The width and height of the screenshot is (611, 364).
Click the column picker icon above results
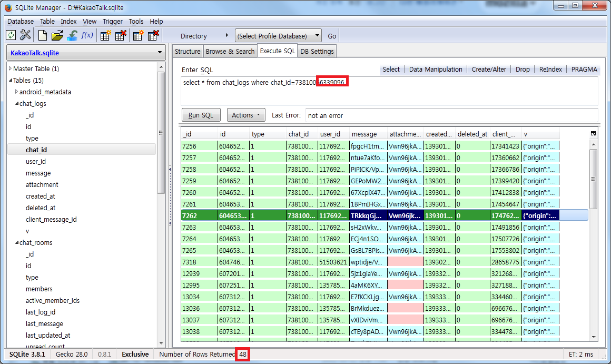pyautogui.click(x=594, y=134)
